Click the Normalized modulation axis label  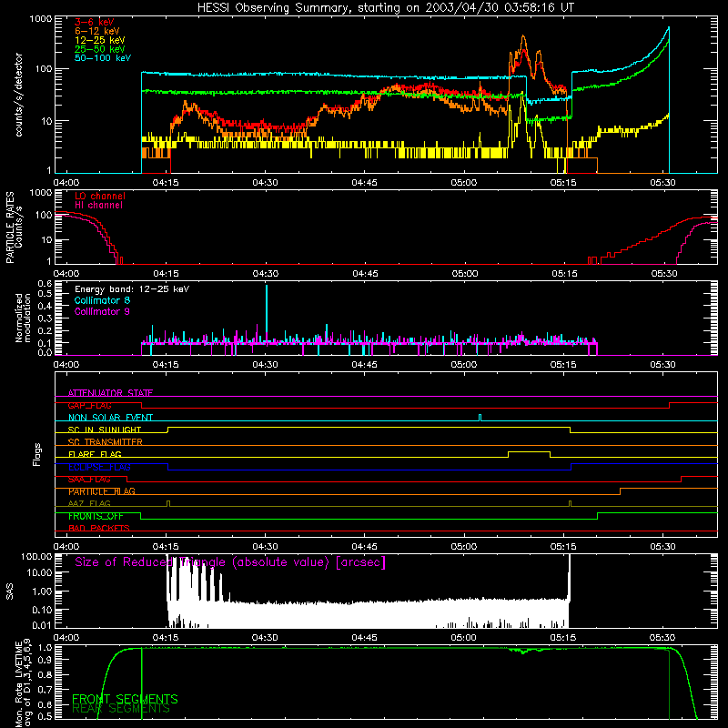pyautogui.click(x=23, y=318)
